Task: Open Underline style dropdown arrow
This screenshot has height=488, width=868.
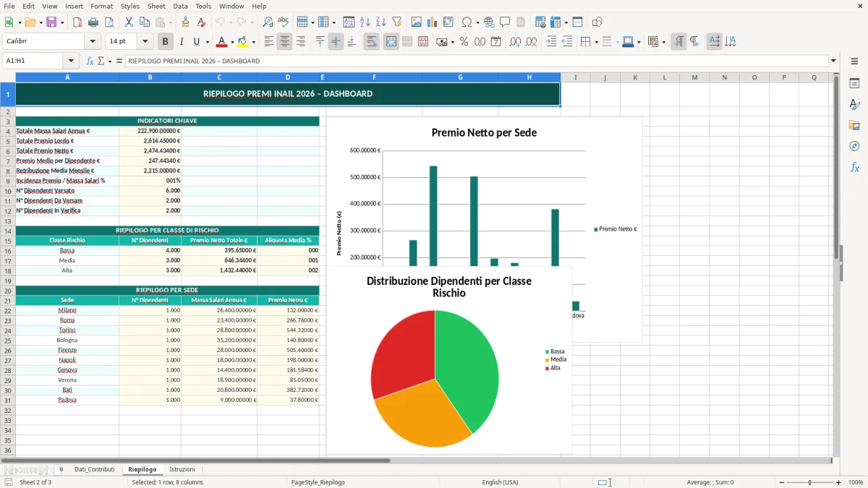Action: 208,42
